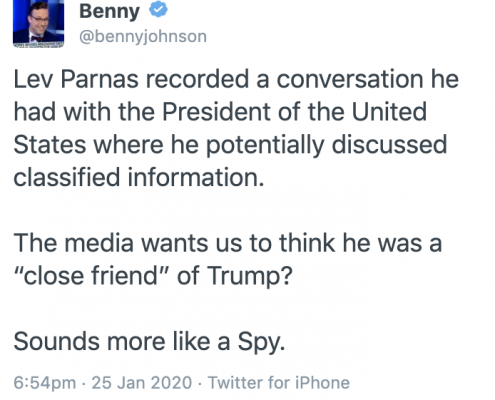Click the quoted phrase "close friend"
Image resolution: width=495 pixels, height=400 pixels.
92,276
